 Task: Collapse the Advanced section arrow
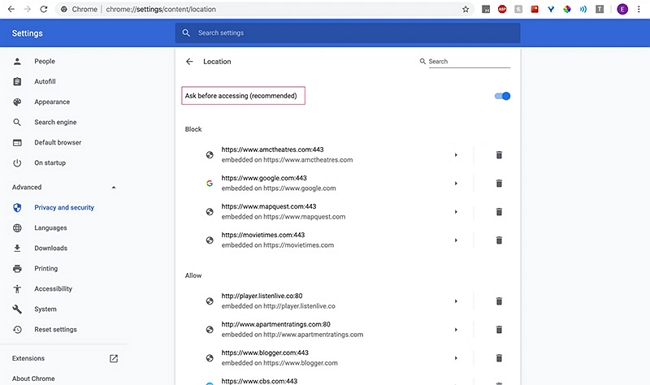[114, 187]
